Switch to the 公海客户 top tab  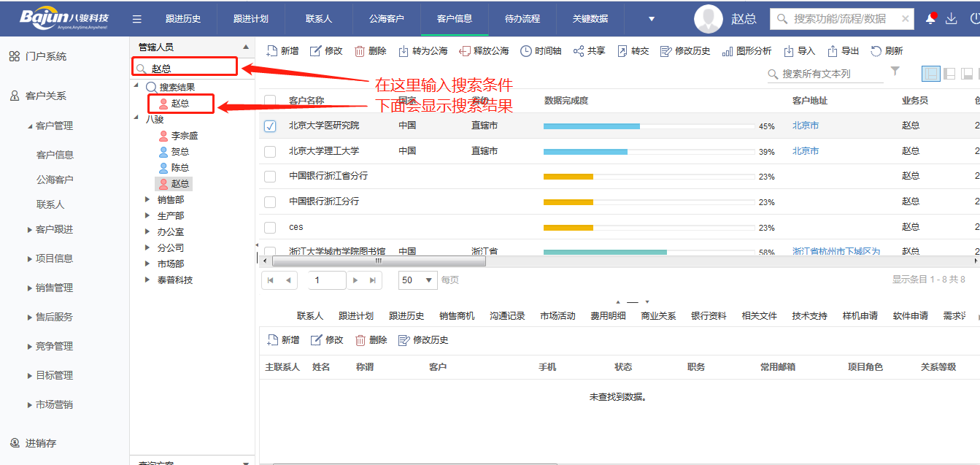(x=386, y=19)
